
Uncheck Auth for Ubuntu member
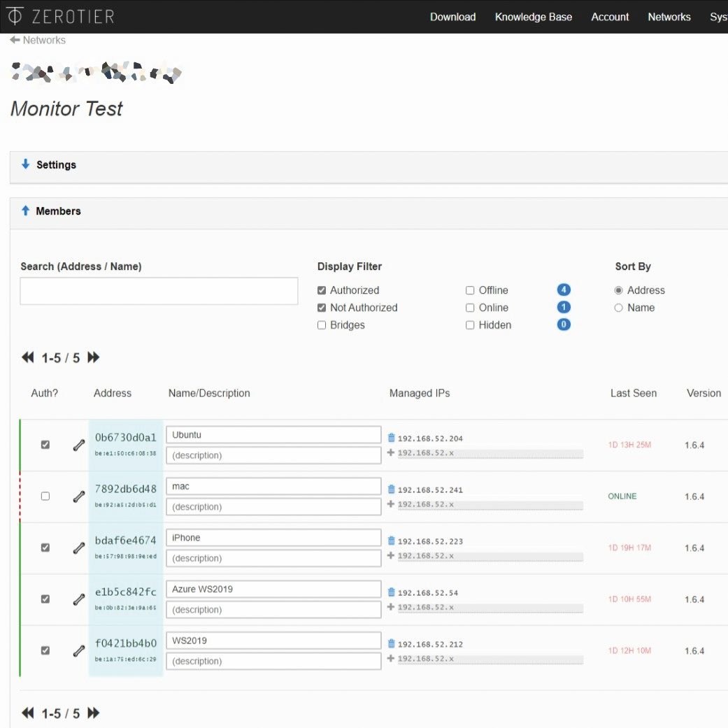coord(45,444)
